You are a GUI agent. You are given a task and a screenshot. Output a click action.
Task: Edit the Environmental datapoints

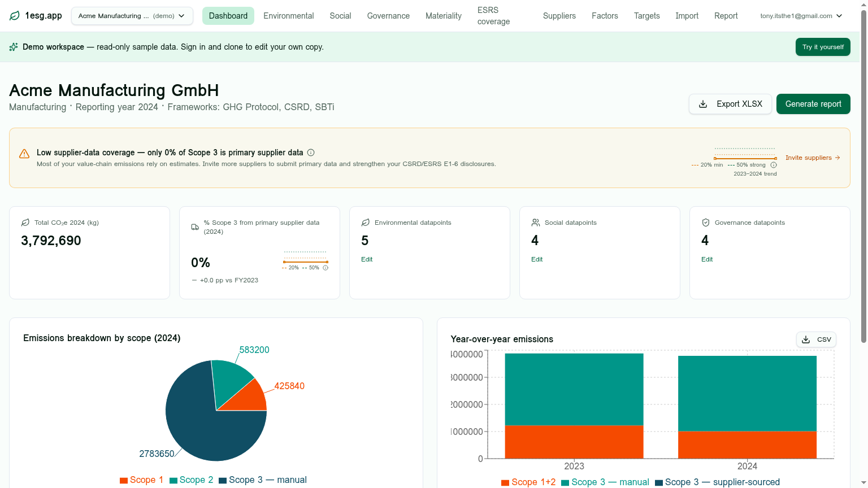pos(367,259)
